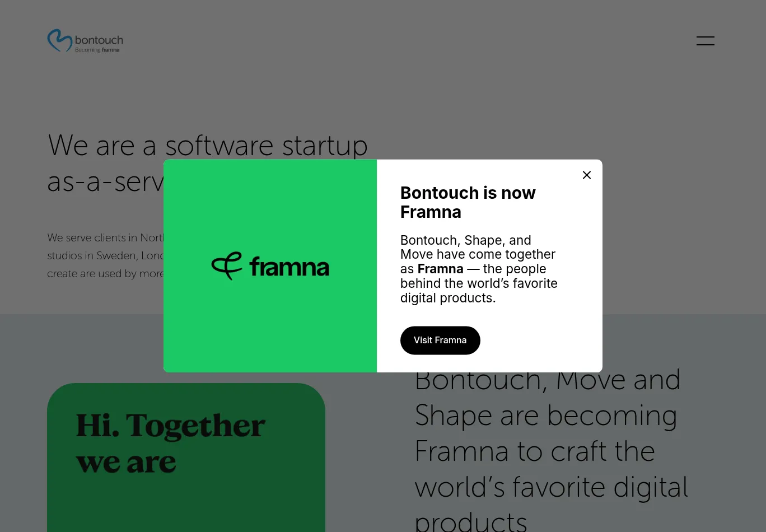Click "digital products." text in the popup
The width and height of the screenshot is (766, 532).
click(447, 298)
